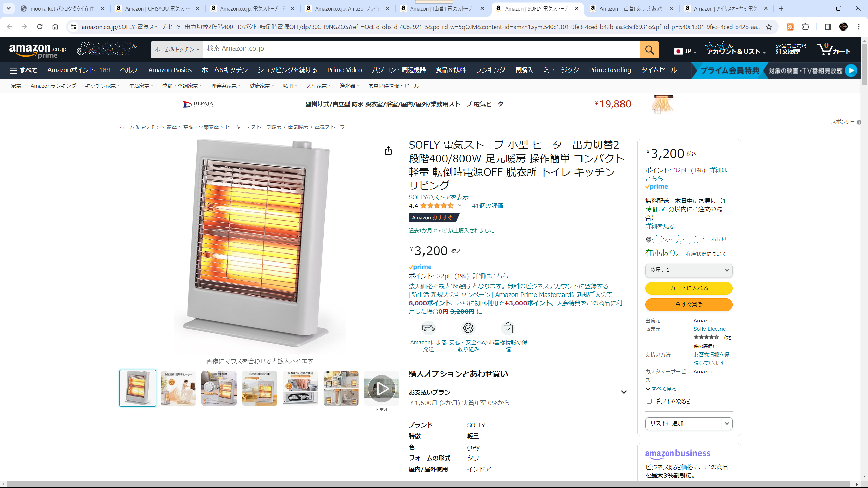Image resolution: width=868 pixels, height=488 pixels.
Task: Expand the リストに追加 dropdown arrow
Action: point(727,423)
